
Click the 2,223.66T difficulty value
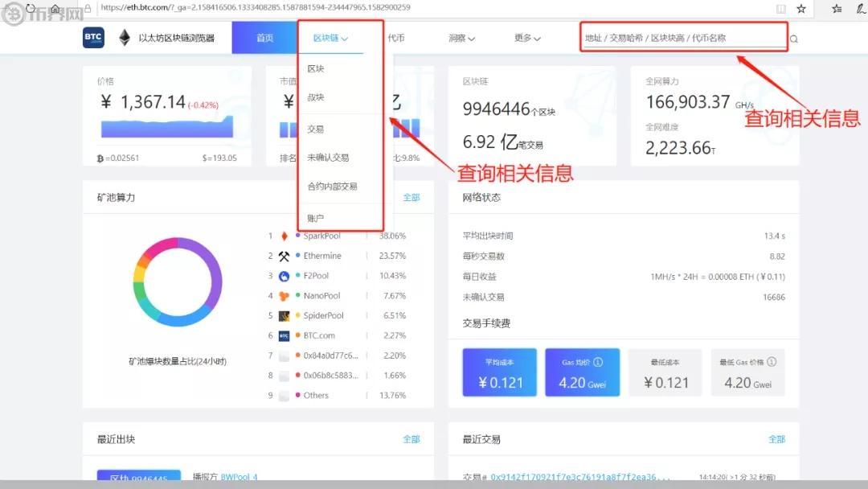tap(681, 148)
